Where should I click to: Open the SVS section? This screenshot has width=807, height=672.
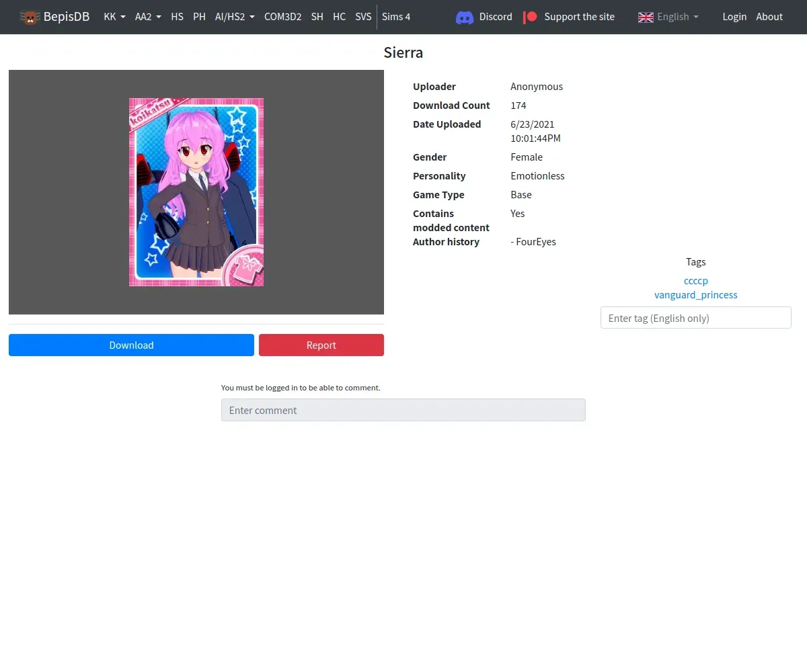click(363, 17)
